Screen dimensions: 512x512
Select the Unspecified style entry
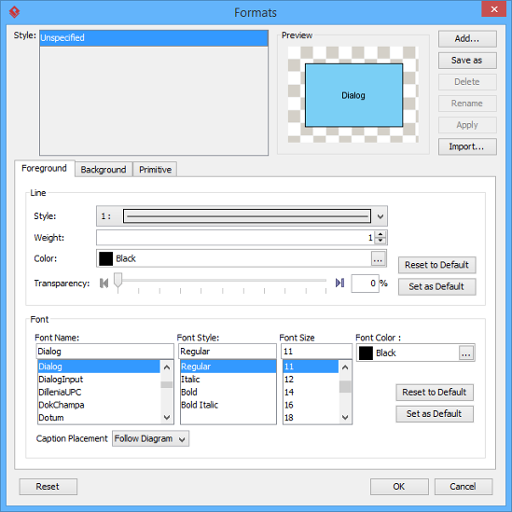point(154,38)
